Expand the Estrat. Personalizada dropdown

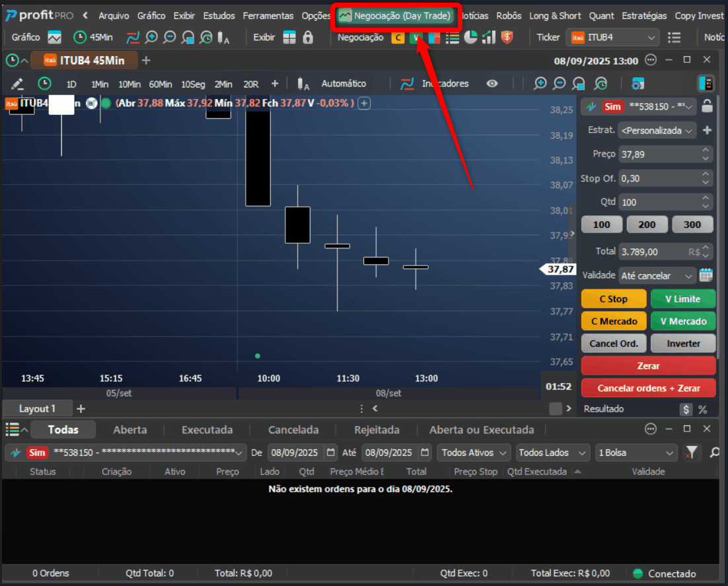click(657, 131)
